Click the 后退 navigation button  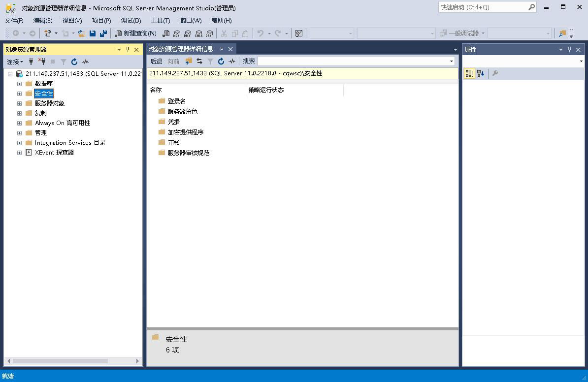coord(156,61)
